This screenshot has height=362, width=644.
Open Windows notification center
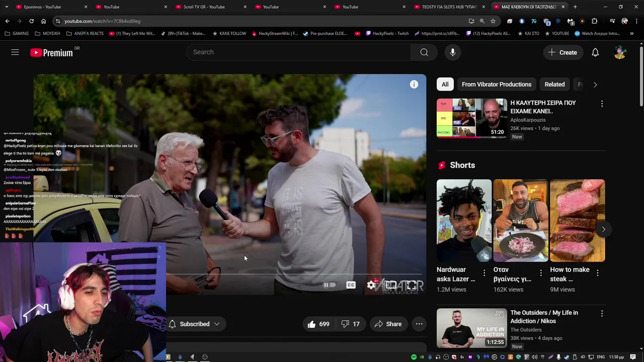pyautogui.click(x=633, y=357)
